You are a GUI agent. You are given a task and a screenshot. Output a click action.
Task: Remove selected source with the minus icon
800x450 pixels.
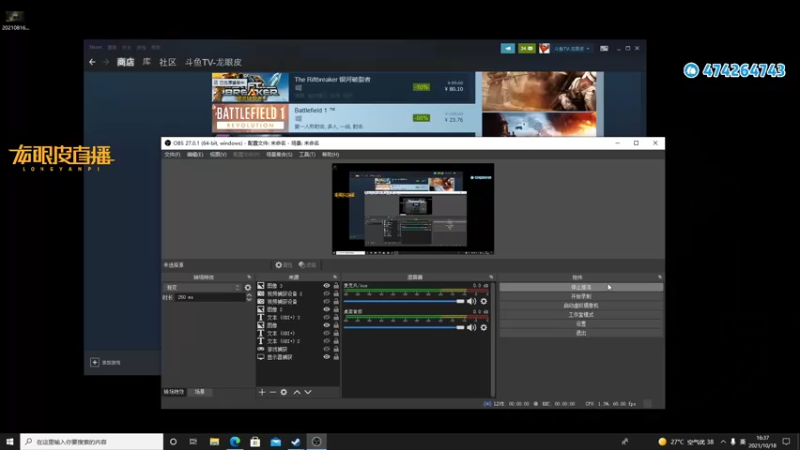[x=272, y=392]
